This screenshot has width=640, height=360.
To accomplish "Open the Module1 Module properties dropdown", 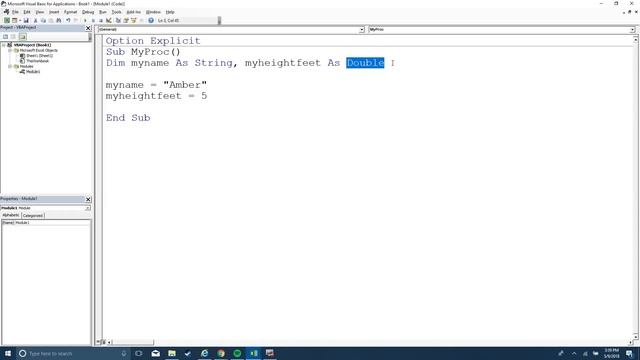I will [x=88, y=208].
